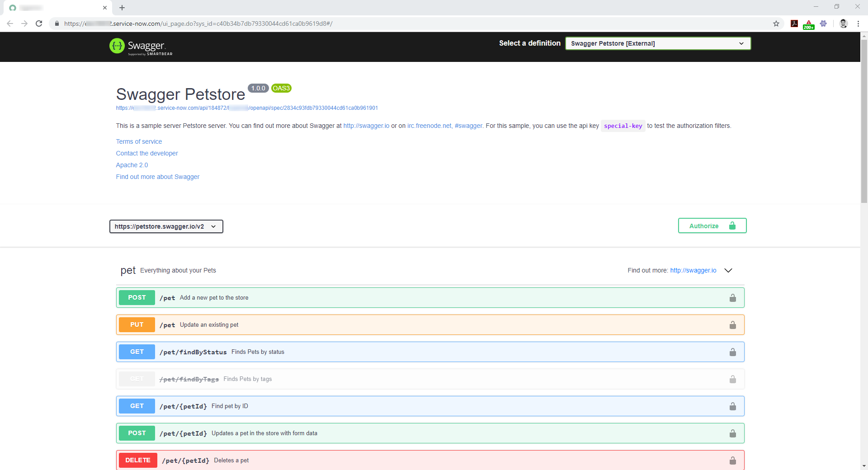Screen dimensions: 868x470
Task: Click lock icon on POST /pet row
Action: pos(732,298)
